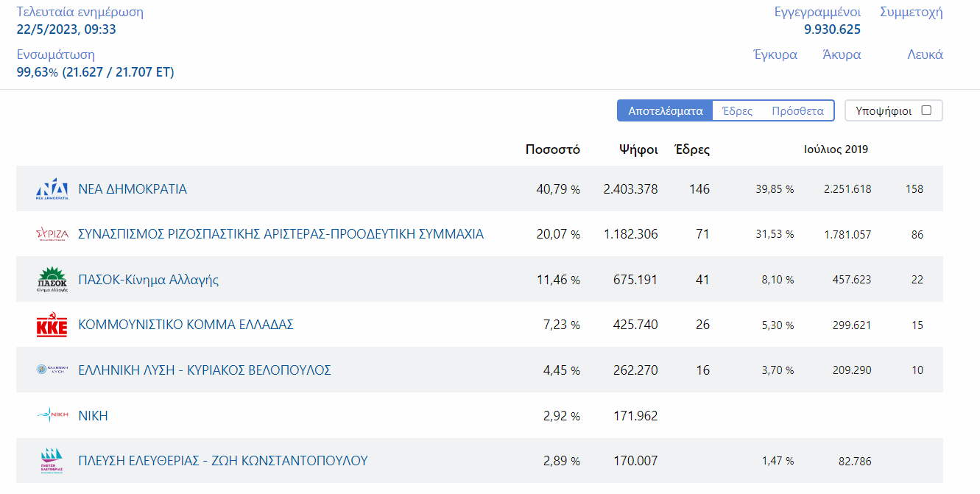
Task: Switch to the Έδρες tab
Action: click(x=737, y=111)
